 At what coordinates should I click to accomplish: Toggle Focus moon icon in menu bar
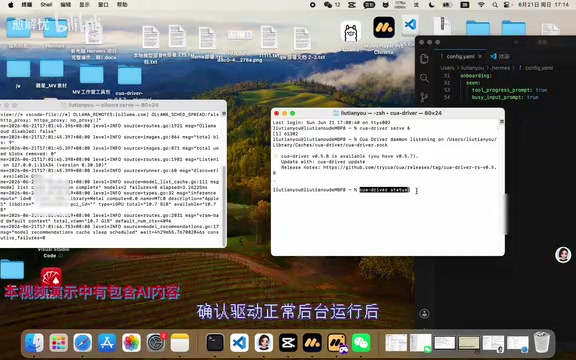431,5
